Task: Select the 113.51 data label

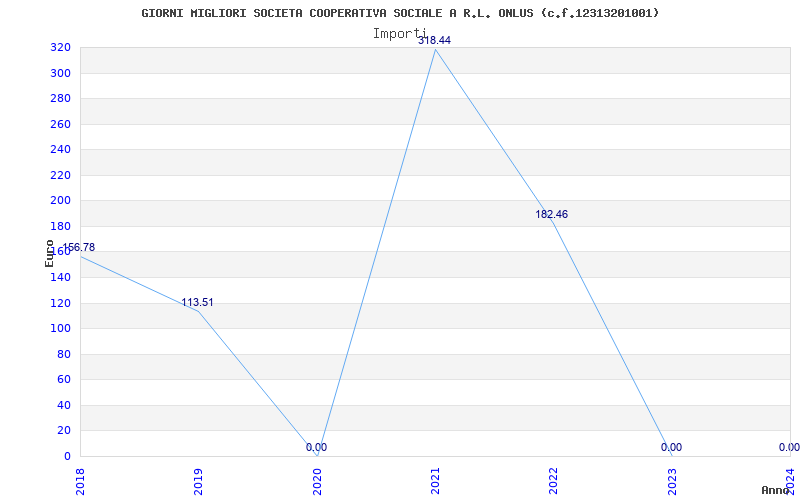Action: (197, 303)
